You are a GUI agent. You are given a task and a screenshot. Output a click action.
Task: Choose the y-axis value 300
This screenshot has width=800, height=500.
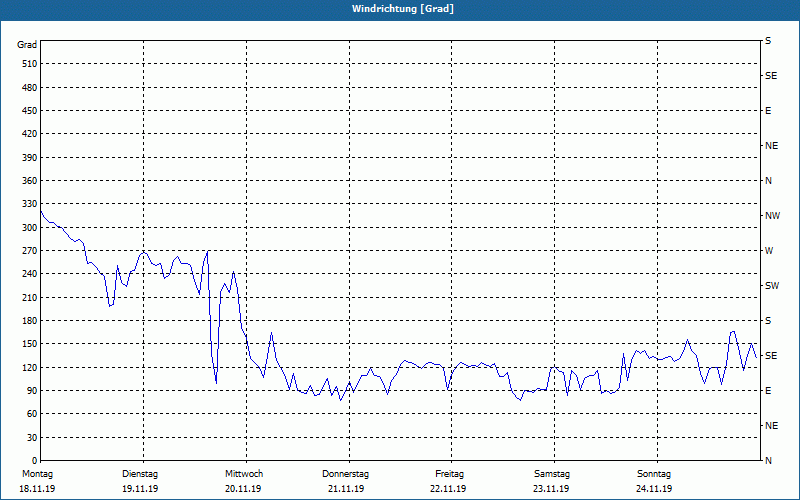click(29, 228)
